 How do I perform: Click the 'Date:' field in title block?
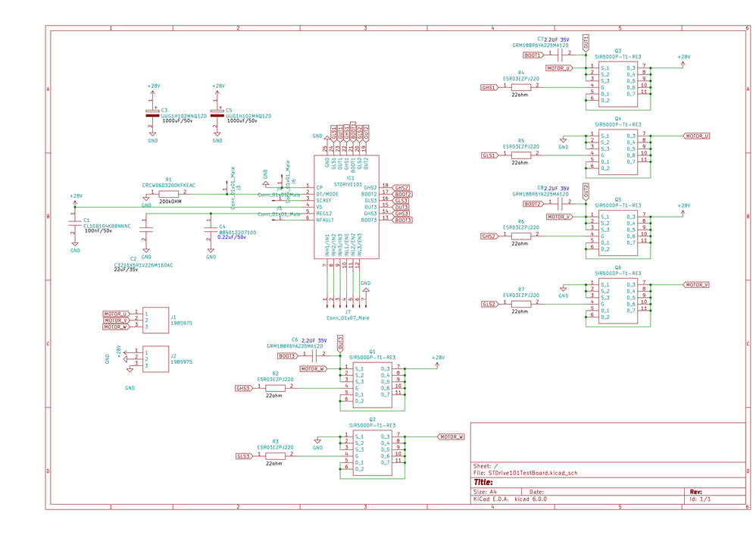[x=536, y=492]
